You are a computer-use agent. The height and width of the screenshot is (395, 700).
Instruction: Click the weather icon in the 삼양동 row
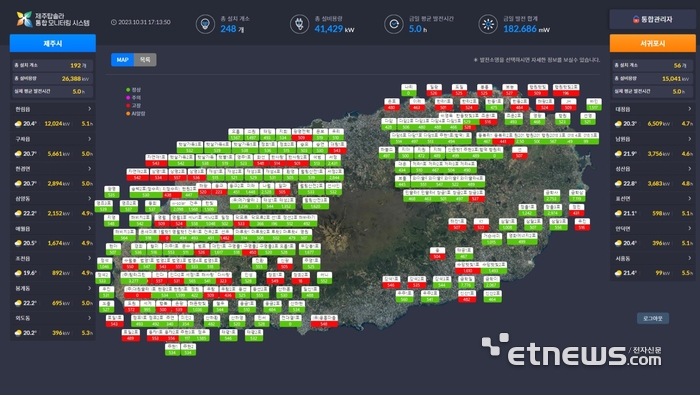click(18, 213)
